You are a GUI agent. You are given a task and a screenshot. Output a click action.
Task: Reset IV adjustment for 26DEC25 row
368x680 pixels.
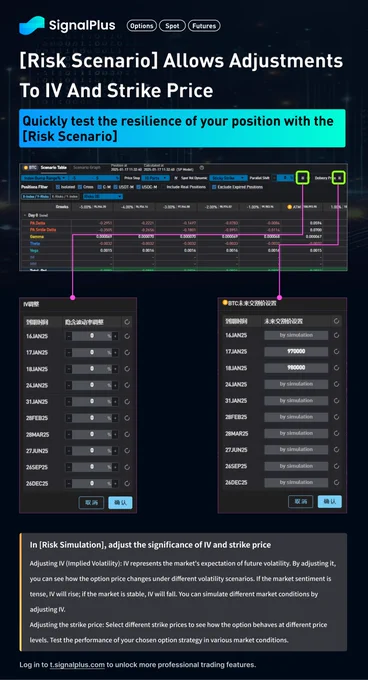127,484
